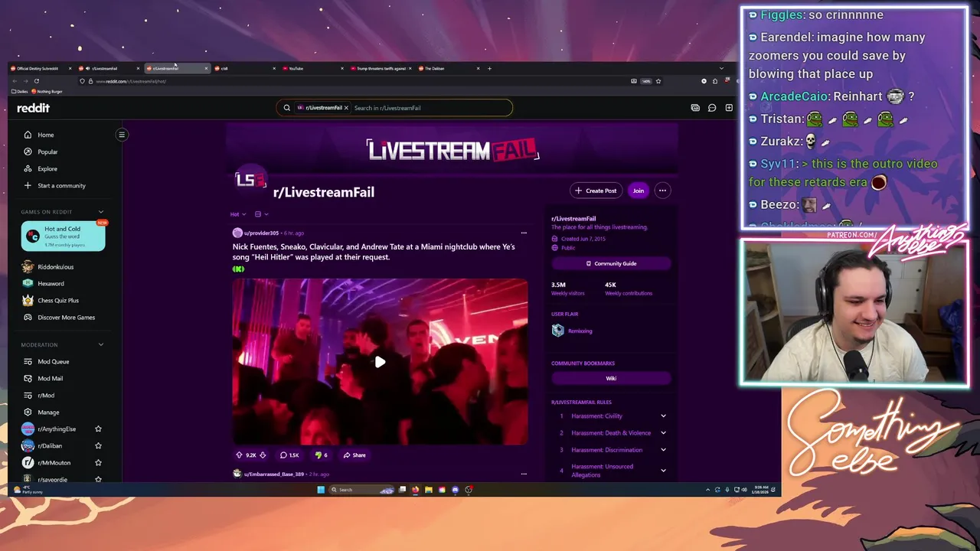Expand rule 2 Harassment: Death & Violence
This screenshot has width=980, height=551.
(x=663, y=433)
